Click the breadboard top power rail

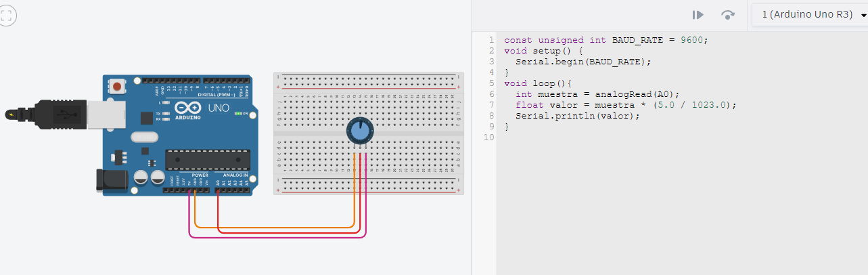pos(369,82)
